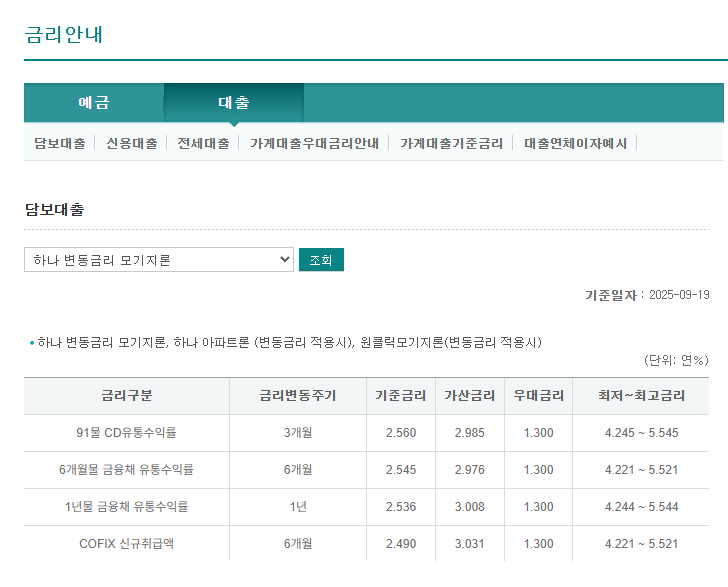The image size is (728, 587).
Task: Switch to the 예금 tab
Action: (x=94, y=103)
